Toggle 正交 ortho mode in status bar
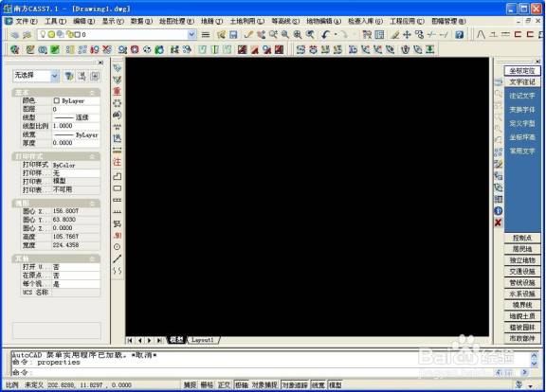Viewport: 546px width, 392px height. point(224,385)
